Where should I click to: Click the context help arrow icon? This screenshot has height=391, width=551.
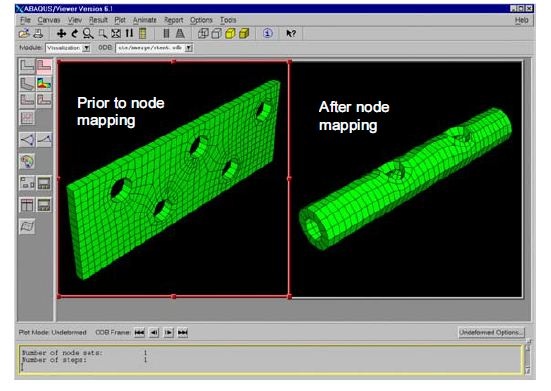click(291, 33)
